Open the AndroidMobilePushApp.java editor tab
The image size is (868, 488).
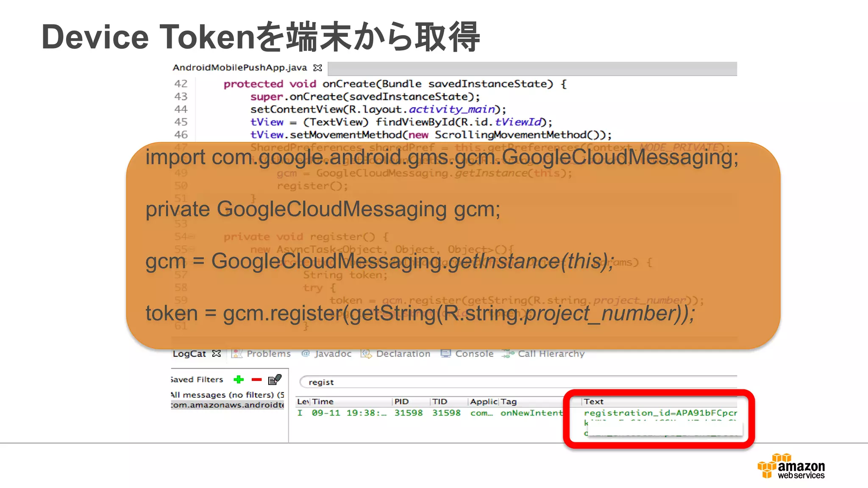point(239,68)
